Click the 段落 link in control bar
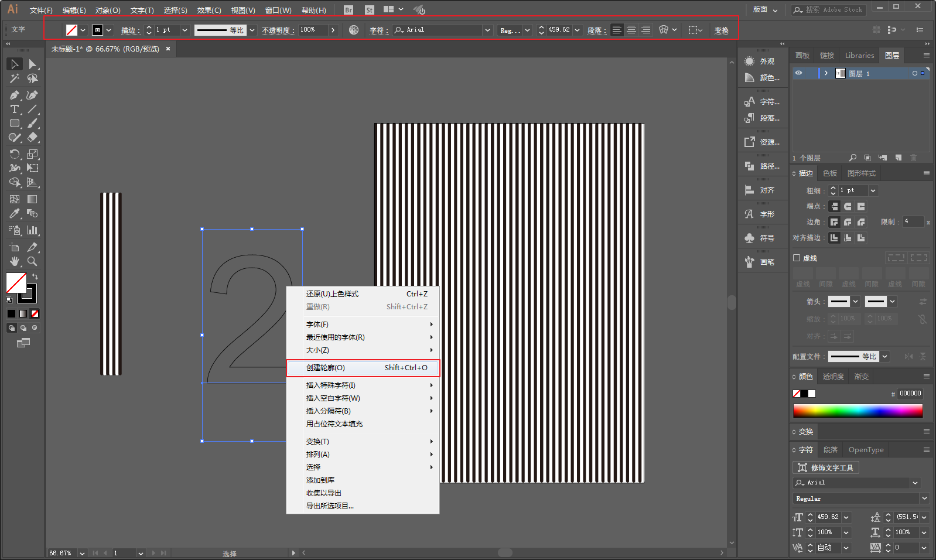This screenshot has width=936, height=560. [x=596, y=30]
